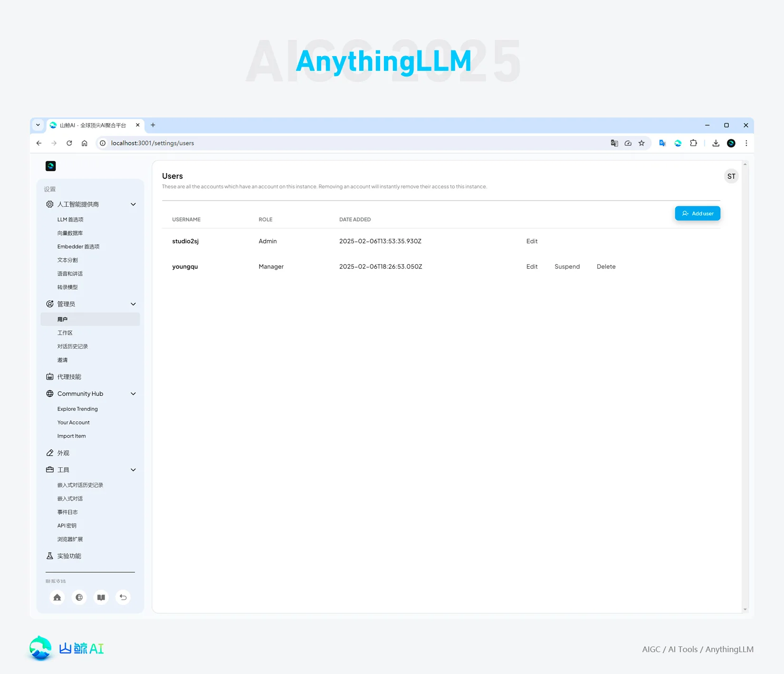Image resolution: width=784 pixels, height=674 pixels.
Task: Click the home icon in sidebar footer
Action: pyautogui.click(x=57, y=597)
